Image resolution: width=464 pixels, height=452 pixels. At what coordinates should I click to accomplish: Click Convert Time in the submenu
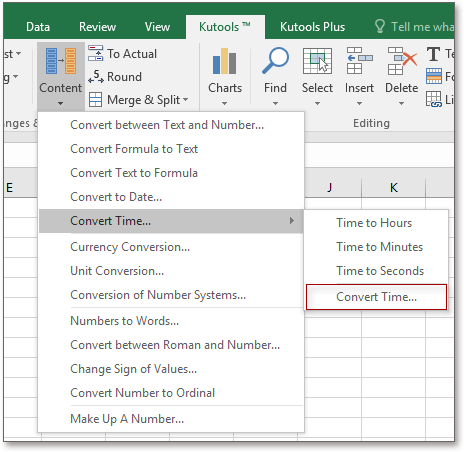click(376, 297)
